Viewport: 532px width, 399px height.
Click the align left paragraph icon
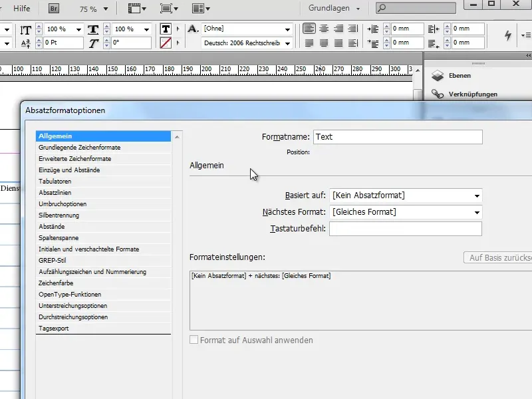coord(309,29)
